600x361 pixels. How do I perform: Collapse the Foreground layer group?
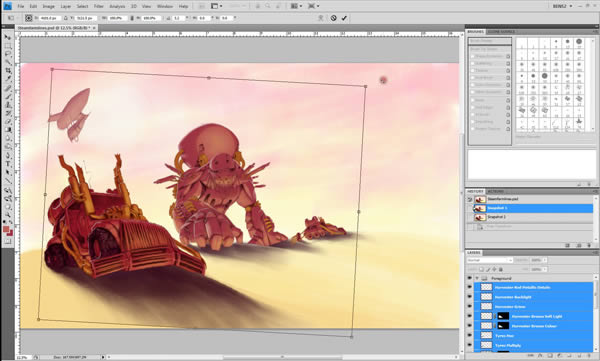(477, 278)
